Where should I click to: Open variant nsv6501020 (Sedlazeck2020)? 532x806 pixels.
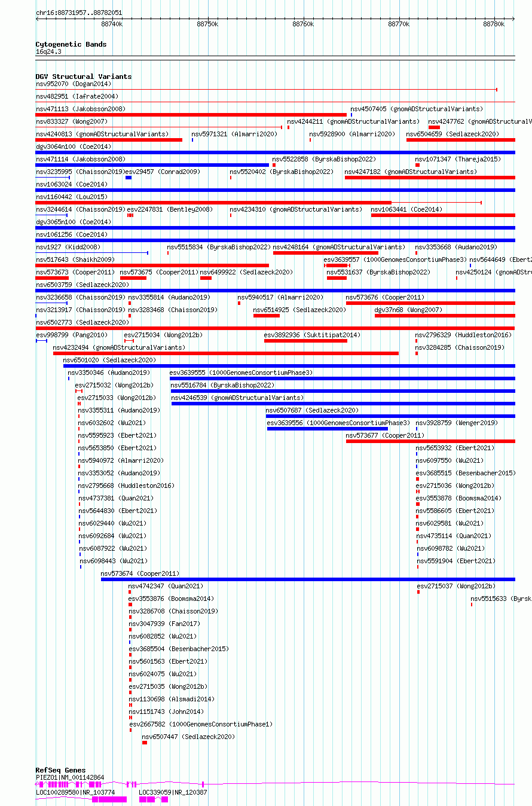109,360
